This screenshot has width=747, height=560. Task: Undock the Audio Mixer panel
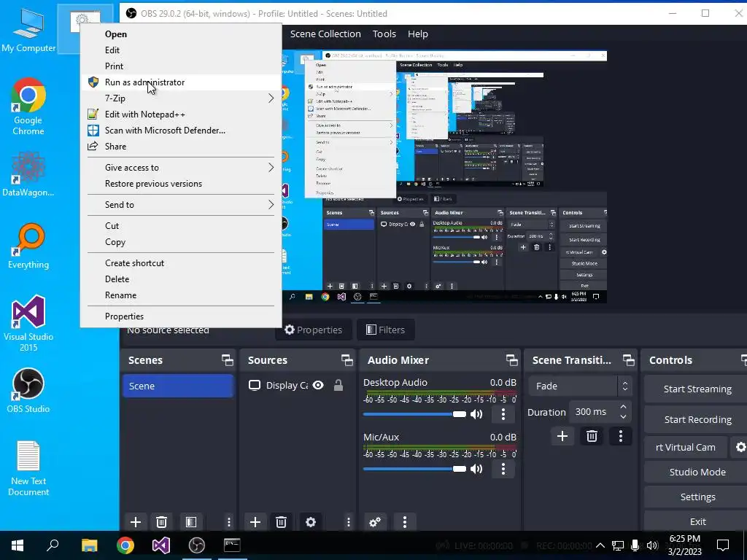pyautogui.click(x=511, y=360)
